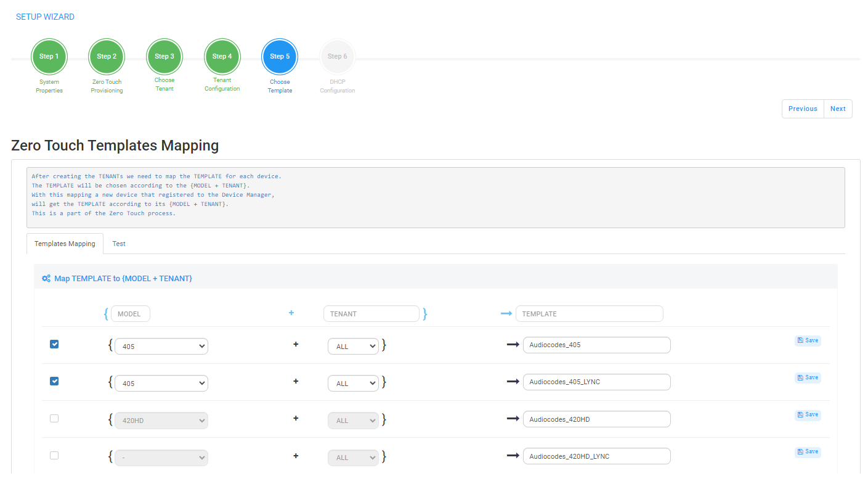Open Step 4 Tenant Configuration circle
868x481 pixels.
click(222, 57)
